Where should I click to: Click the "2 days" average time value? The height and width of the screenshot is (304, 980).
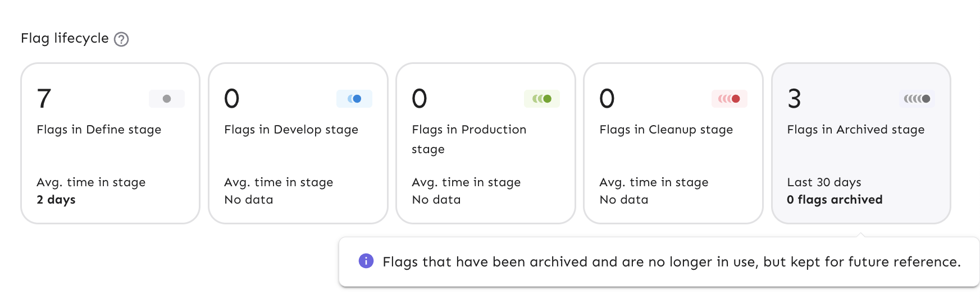[56, 200]
